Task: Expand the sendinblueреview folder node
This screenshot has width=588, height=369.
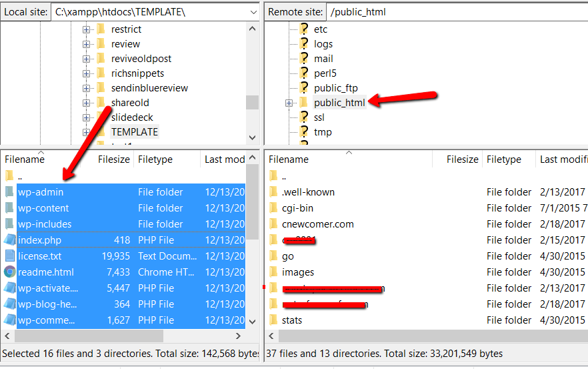Action: point(86,88)
